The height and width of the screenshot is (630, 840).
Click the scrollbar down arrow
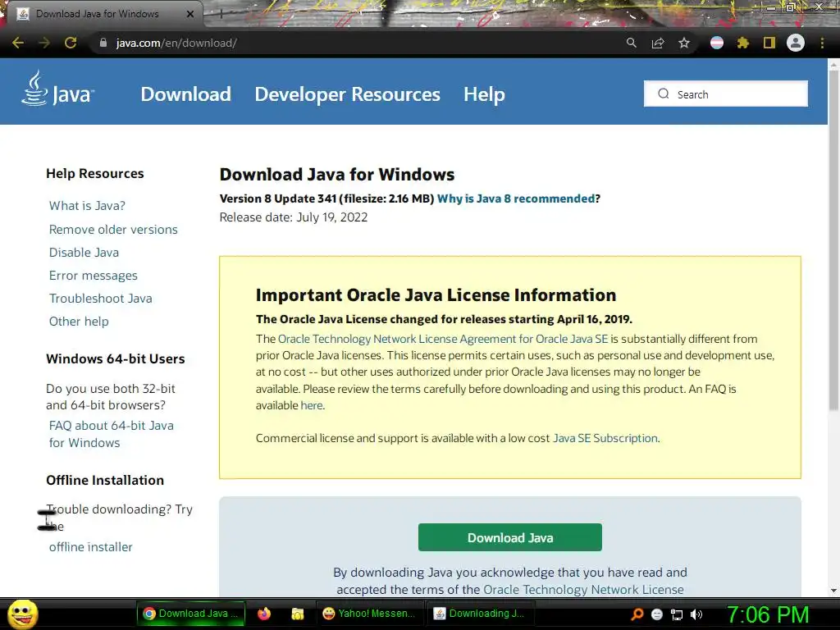click(833, 591)
